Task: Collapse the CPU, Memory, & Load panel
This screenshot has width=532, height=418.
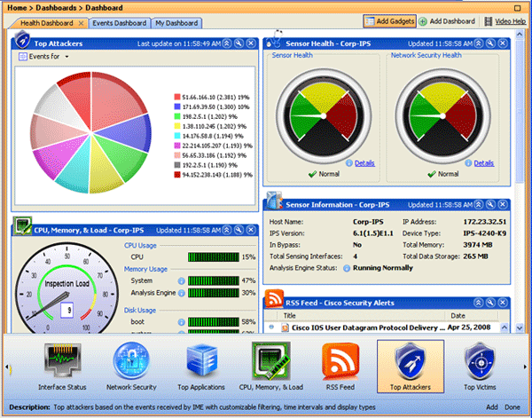Action: point(227,230)
